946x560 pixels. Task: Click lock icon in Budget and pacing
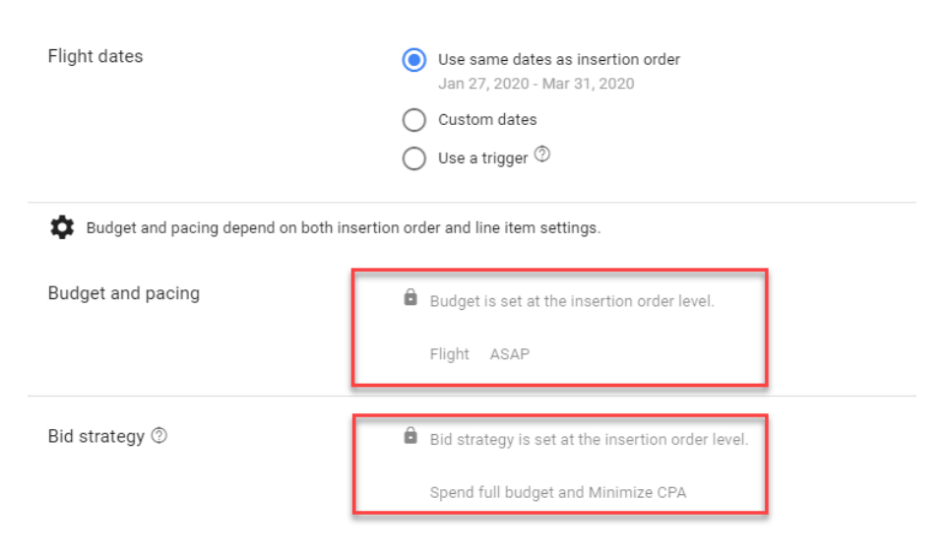(x=410, y=298)
